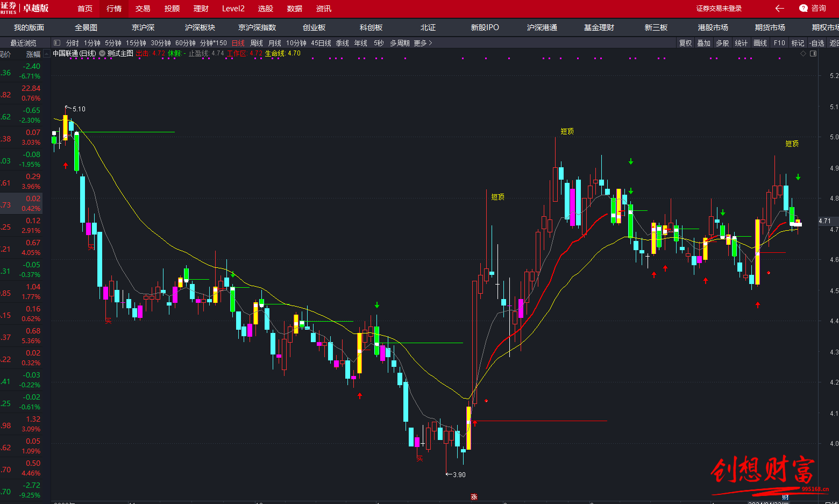Screen dimensions: 839x504
Task: Select the 日线 daily period
Action: tap(238, 43)
